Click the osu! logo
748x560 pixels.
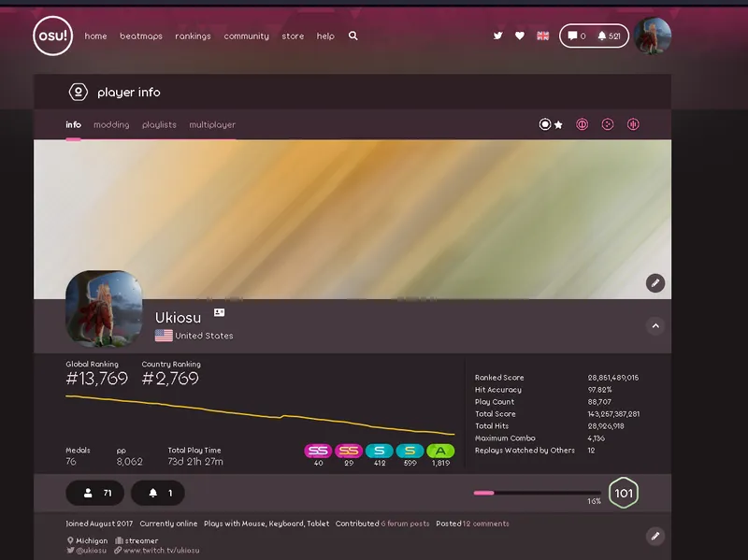coord(52,36)
